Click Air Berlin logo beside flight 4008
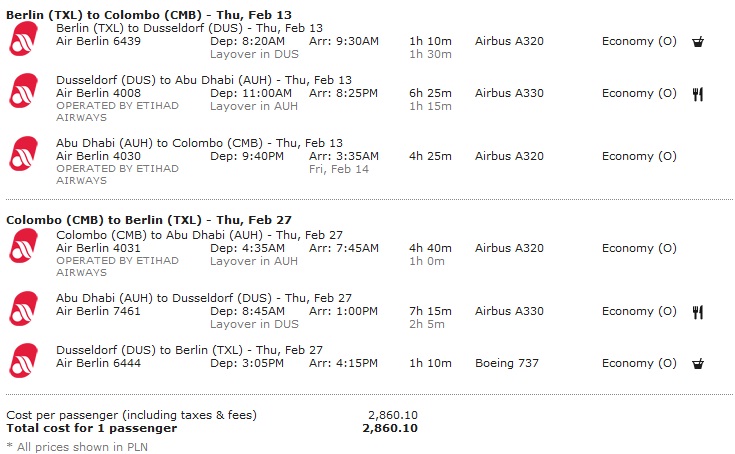The image size is (735, 454). (x=23, y=90)
